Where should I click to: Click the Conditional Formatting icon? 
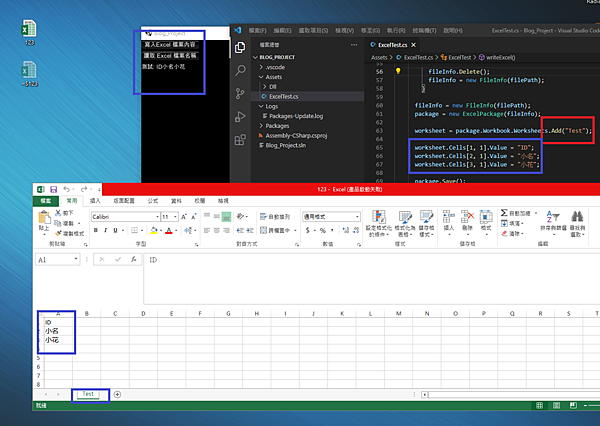pyautogui.click(x=379, y=217)
